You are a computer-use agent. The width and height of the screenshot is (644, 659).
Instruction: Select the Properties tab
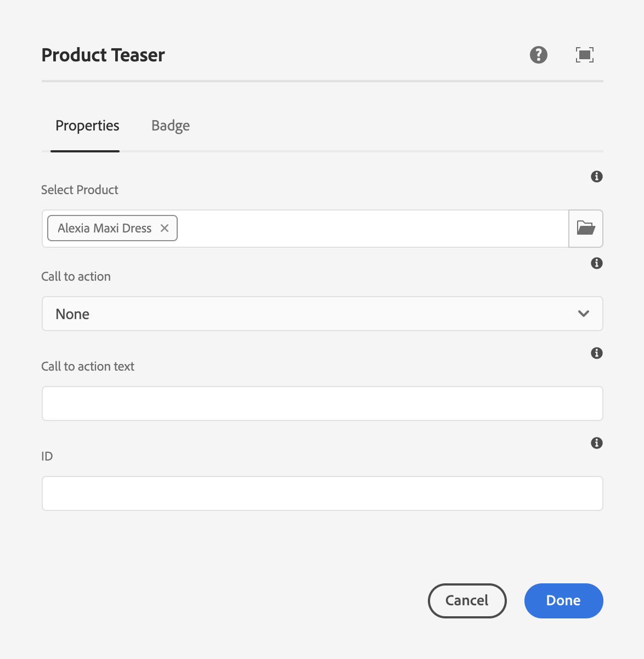click(x=87, y=126)
